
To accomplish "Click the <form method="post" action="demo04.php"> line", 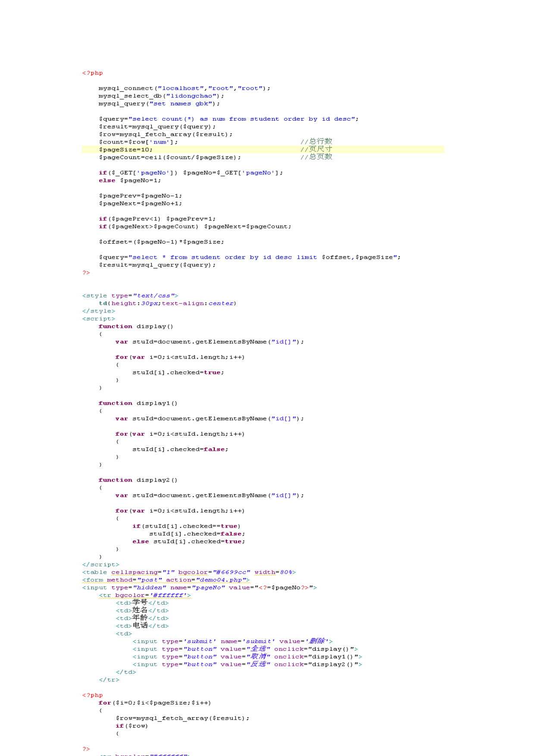I will tap(166, 580).
